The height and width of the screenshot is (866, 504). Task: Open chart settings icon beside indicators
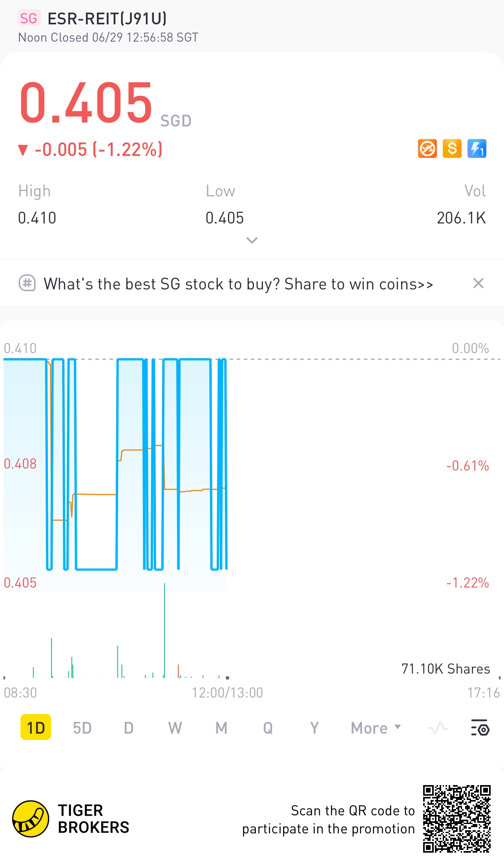[x=480, y=728]
